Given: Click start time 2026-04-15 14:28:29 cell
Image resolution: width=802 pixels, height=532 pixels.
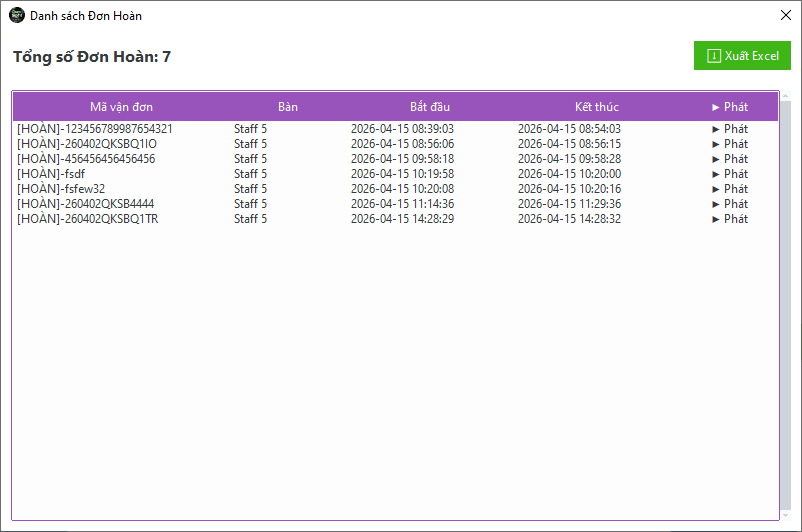Looking at the screenshot, I should pos(402,219).
